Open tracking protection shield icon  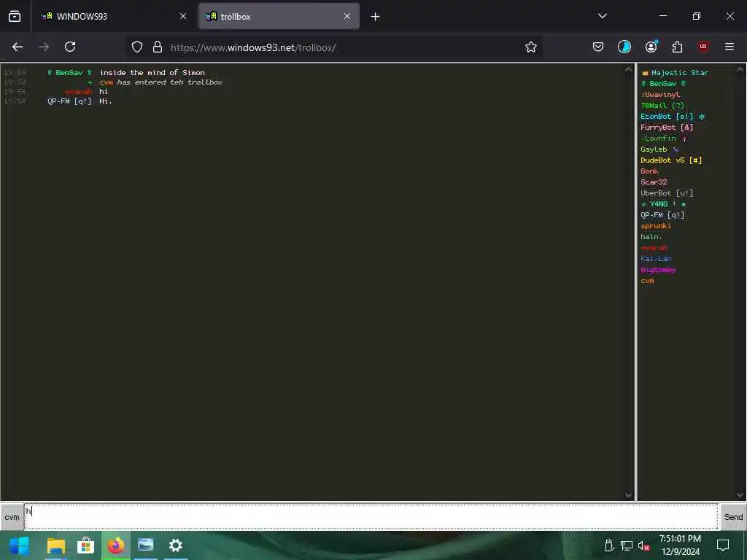click(137, 47)
